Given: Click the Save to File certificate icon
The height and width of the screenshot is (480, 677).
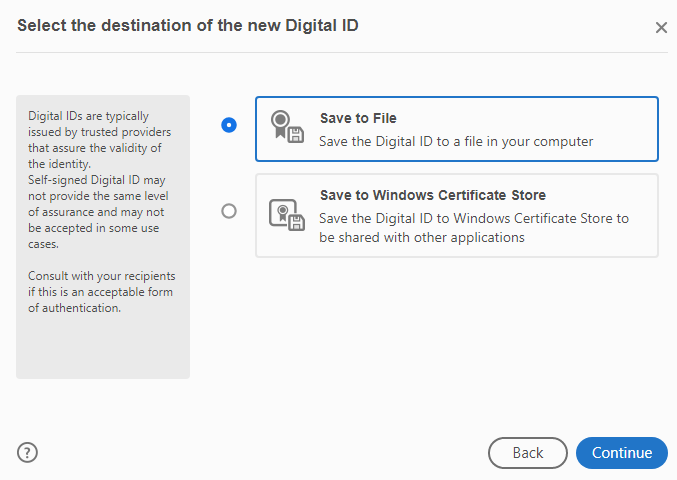Looking at the screenshot, I should [x=286, y=128].
